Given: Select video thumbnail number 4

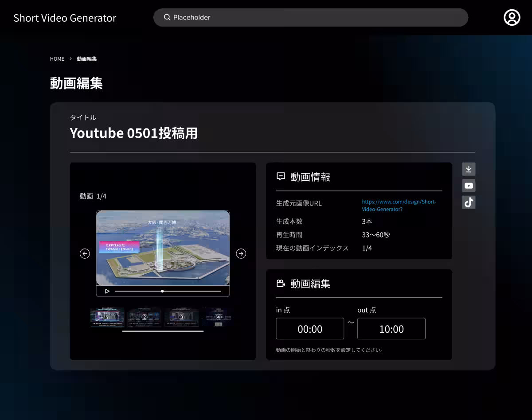Looking at the screenshot, I should (218, 317).
